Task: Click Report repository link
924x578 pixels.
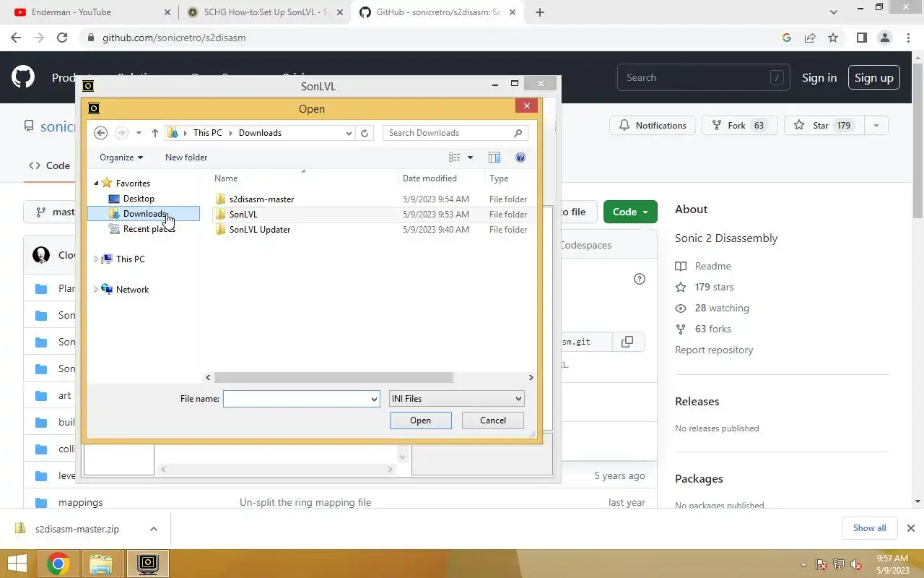Action: tap(714, 350)
